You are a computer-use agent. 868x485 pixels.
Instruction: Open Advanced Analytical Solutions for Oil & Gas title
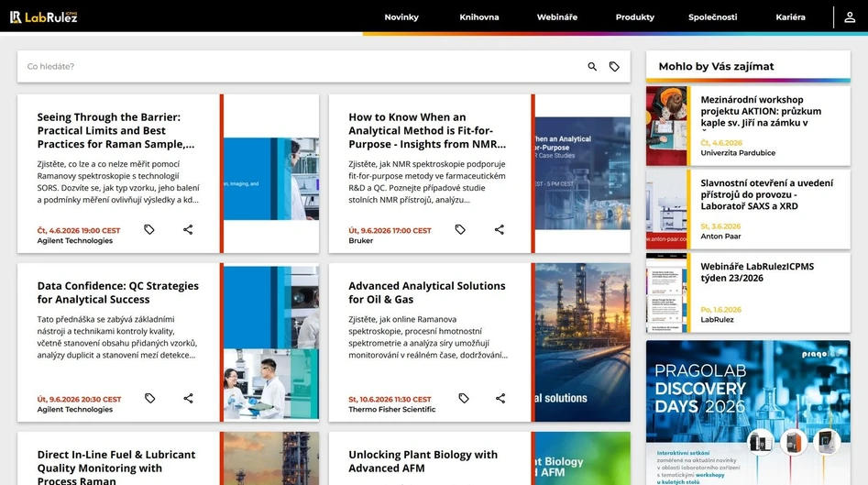(427, 292)
